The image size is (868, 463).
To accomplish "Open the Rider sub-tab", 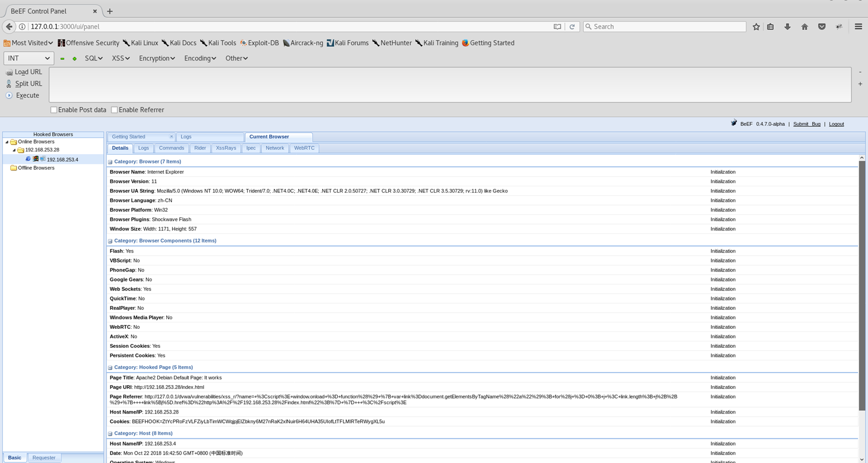I will click(200, 148).
